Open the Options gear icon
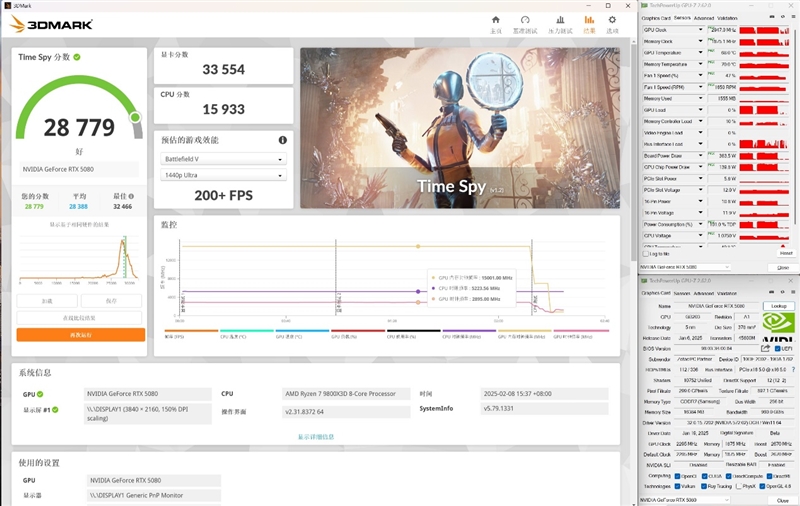Screen dimensions: 800x506 click(613, 20)
